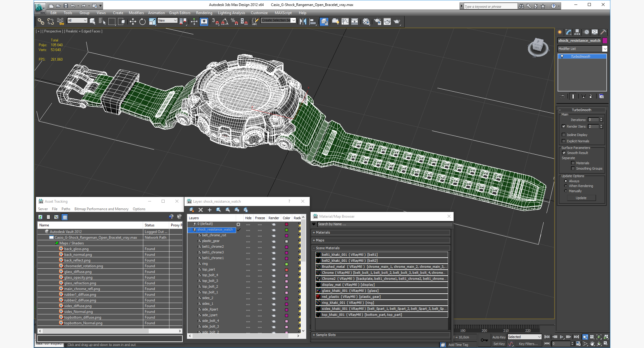The height and width of the screenshot is (348, 644).
Task: Click Add Time Tag in status bar
Action: point(458,345)
